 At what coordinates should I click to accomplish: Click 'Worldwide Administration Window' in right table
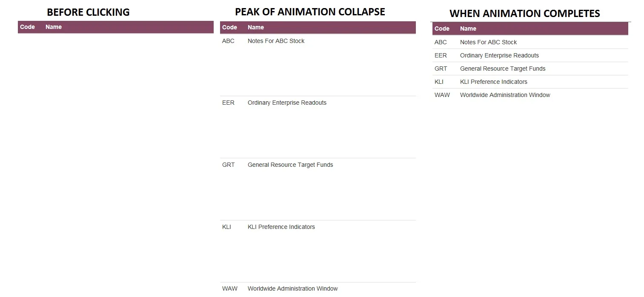pos(505,95)
